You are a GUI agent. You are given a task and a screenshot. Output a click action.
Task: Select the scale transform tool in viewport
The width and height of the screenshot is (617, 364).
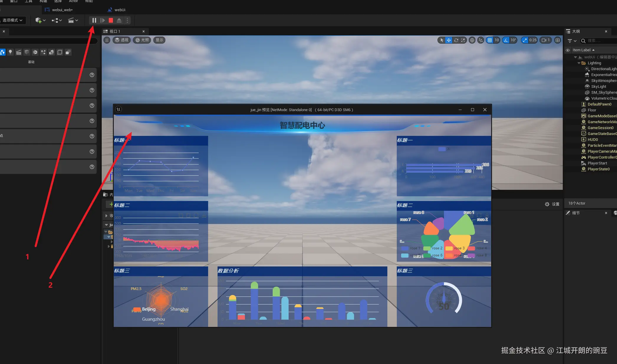[463, 40]
